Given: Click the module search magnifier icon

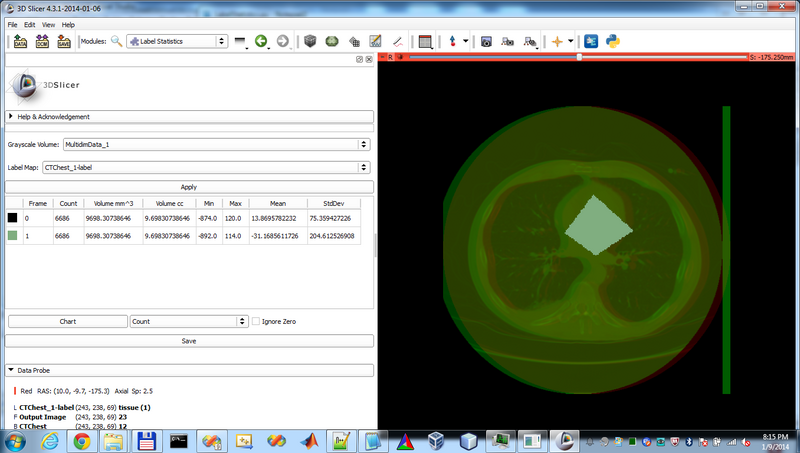Looking at the screenshot, I should pos(116,41).
